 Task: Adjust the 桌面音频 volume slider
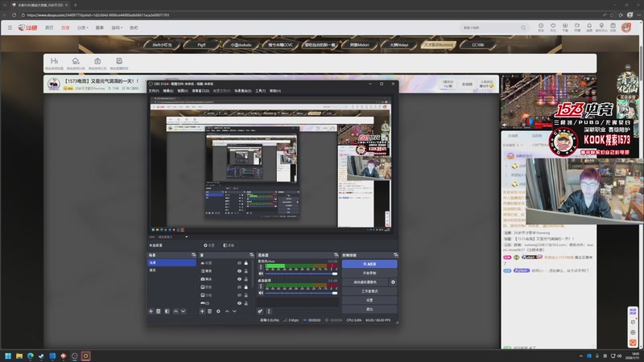tap(301, 293)
